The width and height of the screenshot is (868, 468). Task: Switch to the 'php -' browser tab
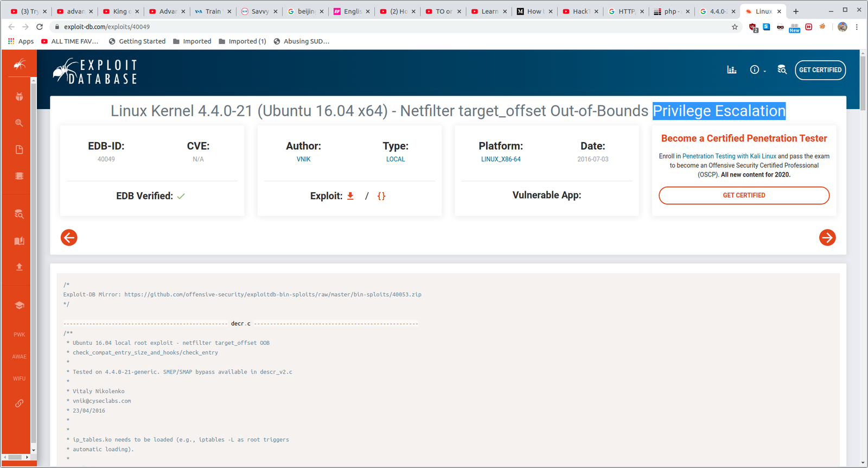coord(672,11)
